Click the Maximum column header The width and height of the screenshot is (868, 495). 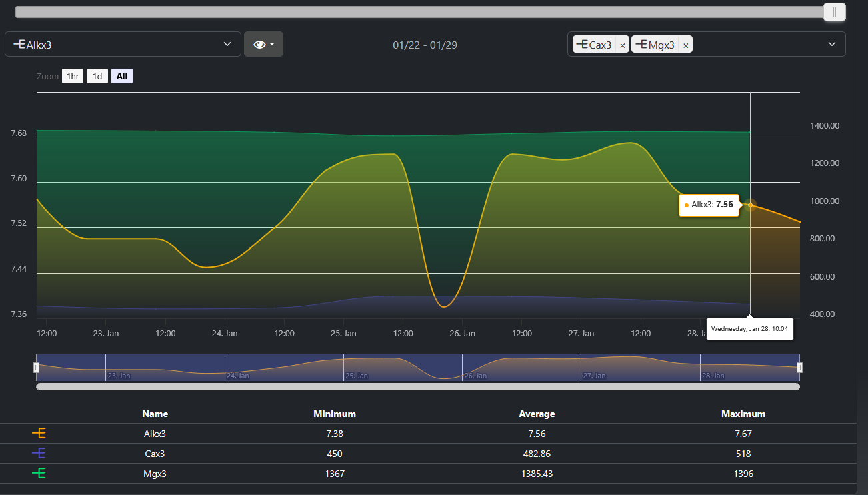743,414
